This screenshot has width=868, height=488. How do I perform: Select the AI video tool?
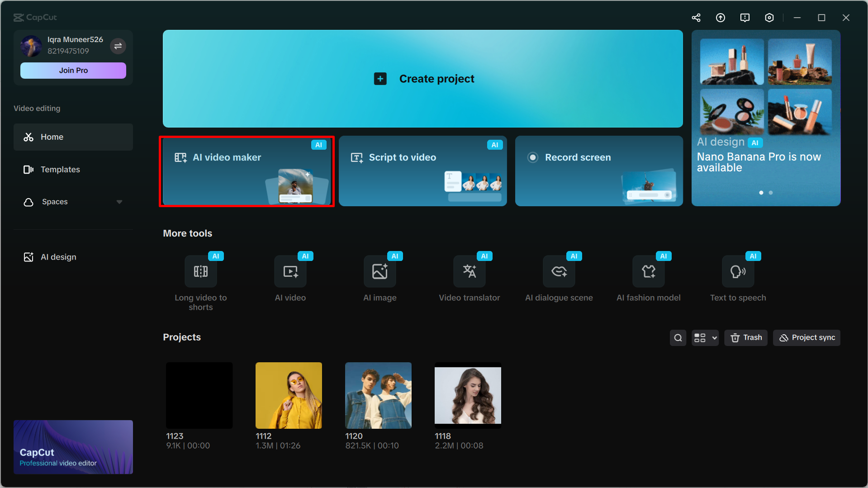click(290, 271)
